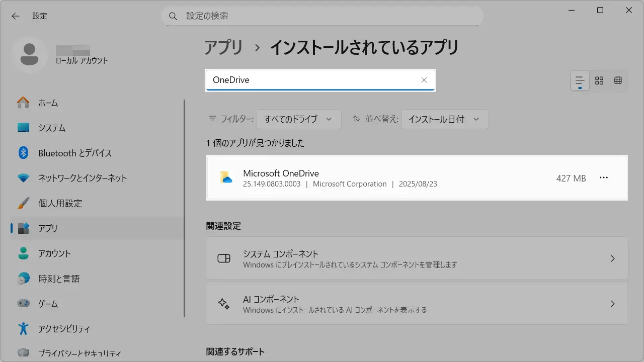Open システム settings category
644x362 pixels.
pos(97,128)
